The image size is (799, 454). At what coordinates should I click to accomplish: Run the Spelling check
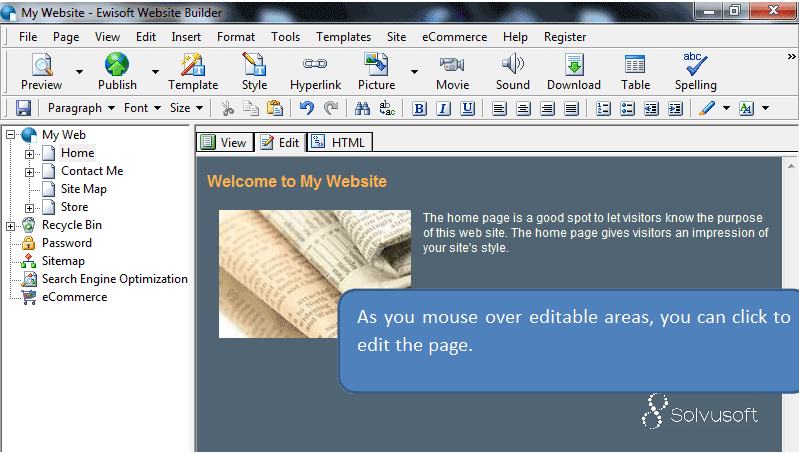696,72
